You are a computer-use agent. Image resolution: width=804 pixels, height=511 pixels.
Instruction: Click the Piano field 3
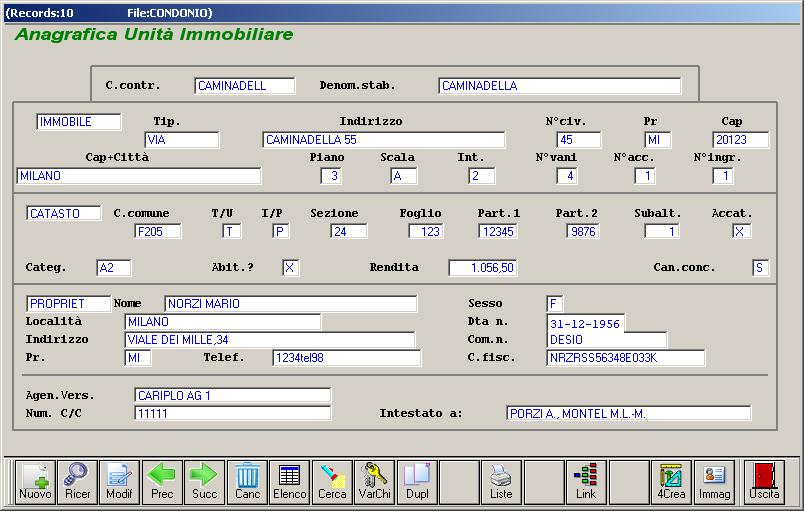[x=331, y=176]
